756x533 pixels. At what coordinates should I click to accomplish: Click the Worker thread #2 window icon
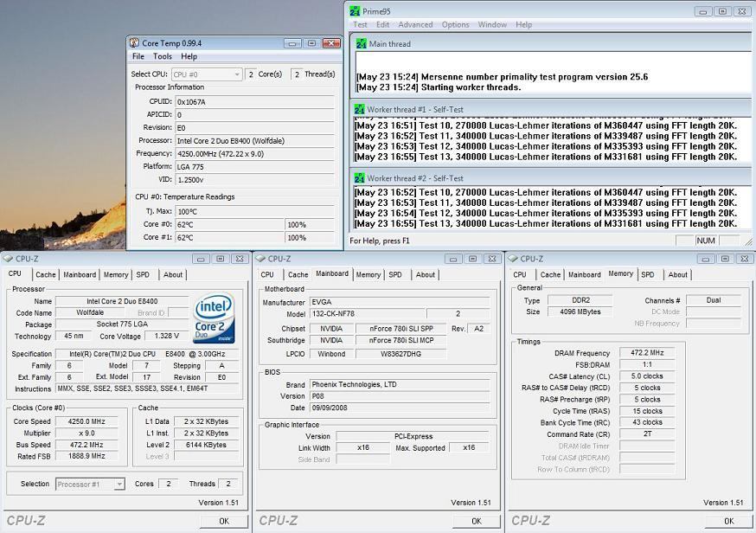(359, 178)
